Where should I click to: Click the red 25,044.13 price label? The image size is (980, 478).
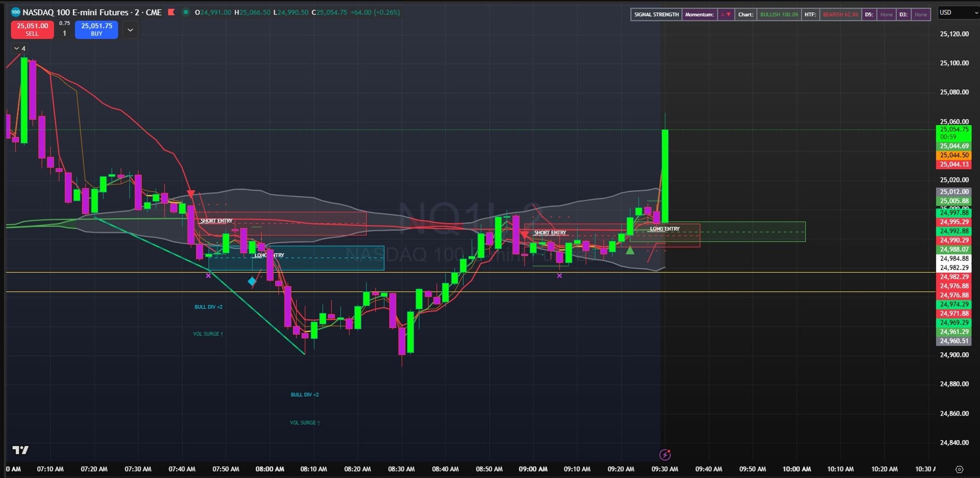954,164
